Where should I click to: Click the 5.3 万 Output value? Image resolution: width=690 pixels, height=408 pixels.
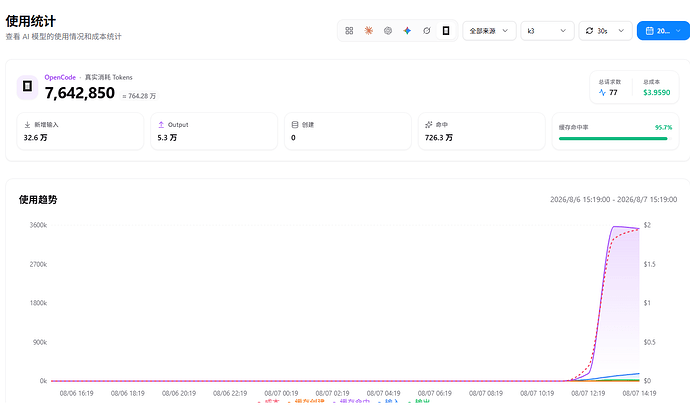point(167,138)
